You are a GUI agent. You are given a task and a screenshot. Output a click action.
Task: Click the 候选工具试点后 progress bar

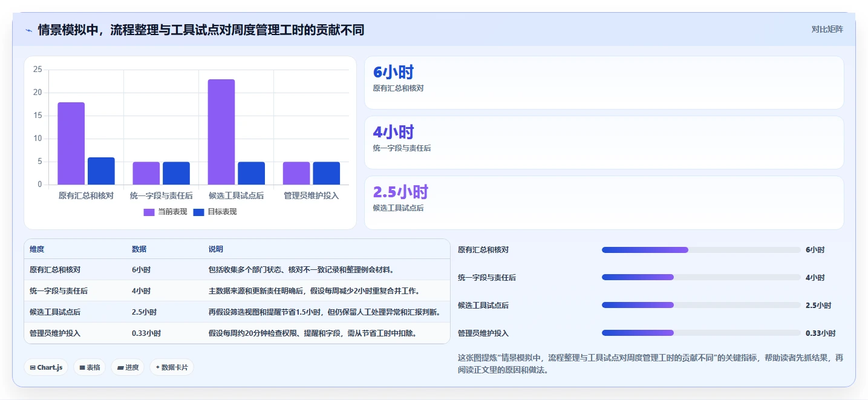pos(701,305)
